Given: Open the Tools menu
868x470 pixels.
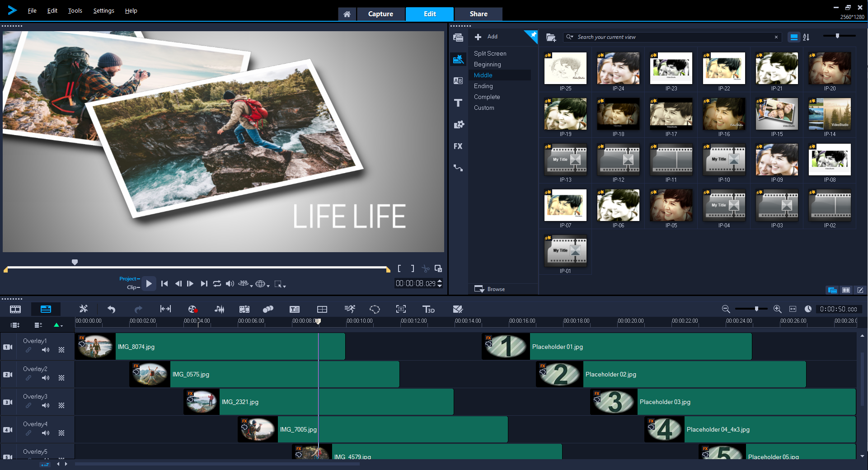Looking at the screenshot, I should [x=75, y=10].
